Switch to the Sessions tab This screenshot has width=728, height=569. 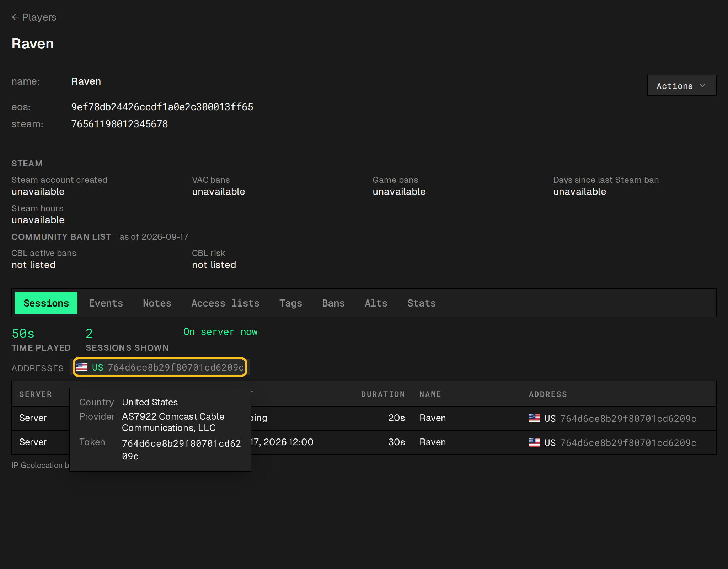46,303
